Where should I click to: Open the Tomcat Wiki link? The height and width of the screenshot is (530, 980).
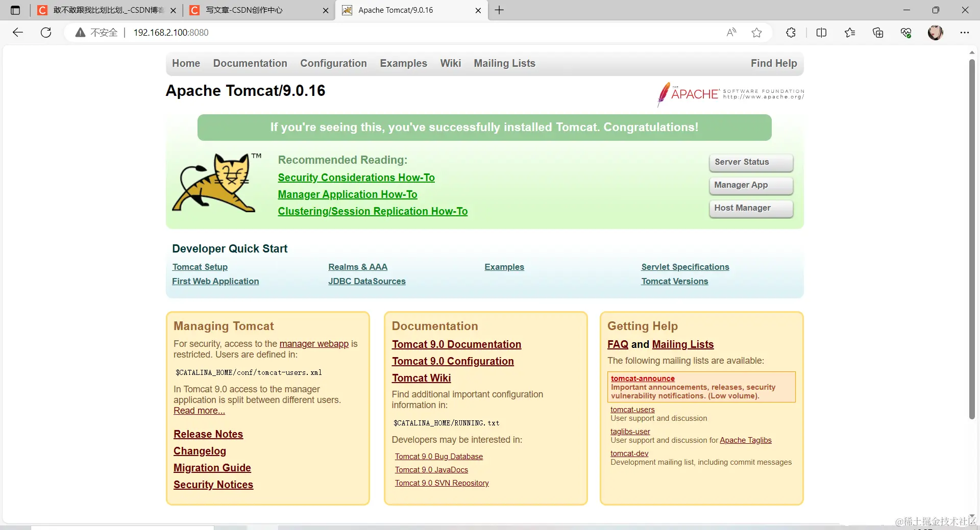(x=421, y=378)
